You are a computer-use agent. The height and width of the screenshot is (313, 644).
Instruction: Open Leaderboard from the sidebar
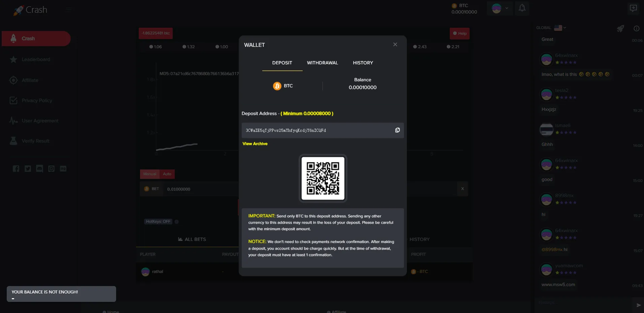click(36, 59)
